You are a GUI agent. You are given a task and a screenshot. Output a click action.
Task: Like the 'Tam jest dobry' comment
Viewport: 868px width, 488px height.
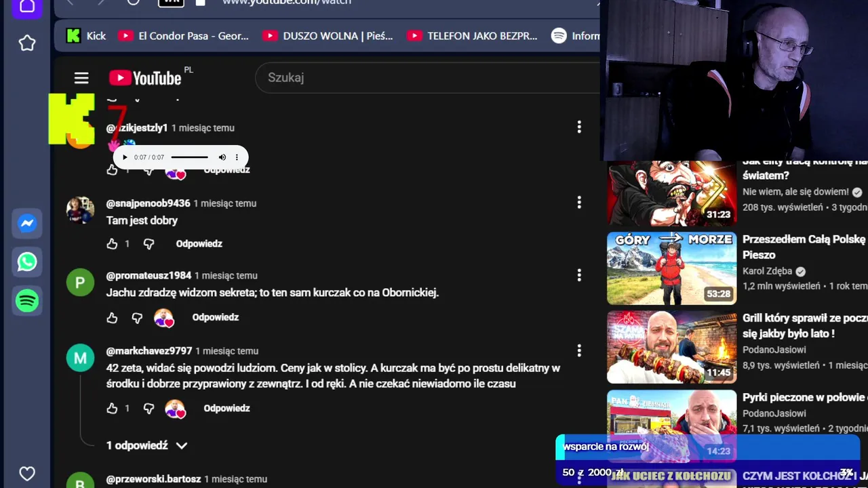click(113, 244)
